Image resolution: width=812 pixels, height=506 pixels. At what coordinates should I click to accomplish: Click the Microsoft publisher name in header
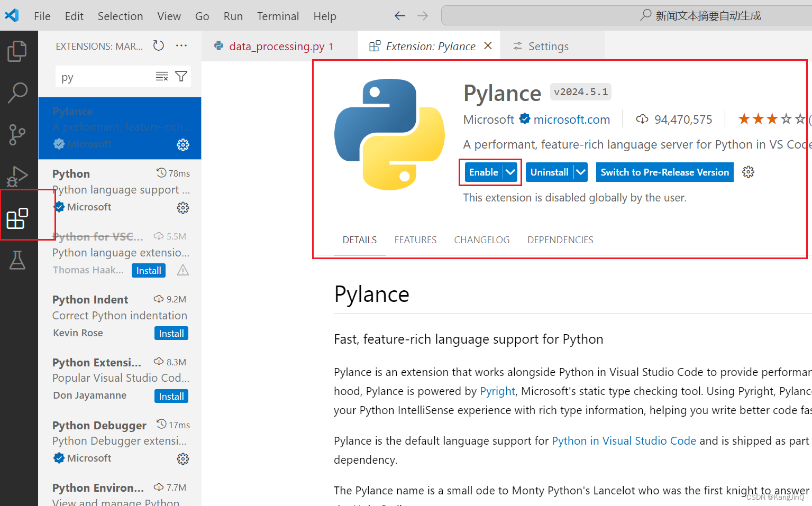coord(488,119)
